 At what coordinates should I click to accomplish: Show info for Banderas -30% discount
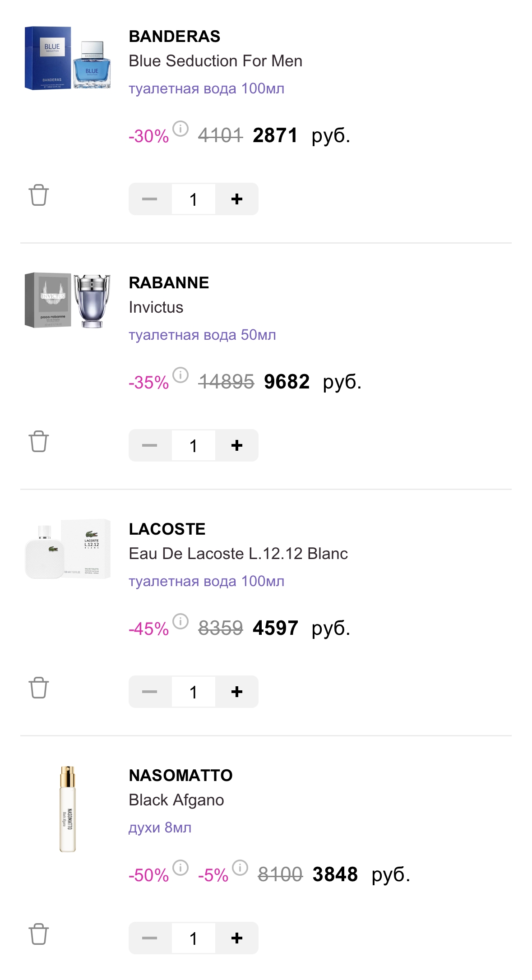(180, 129)
